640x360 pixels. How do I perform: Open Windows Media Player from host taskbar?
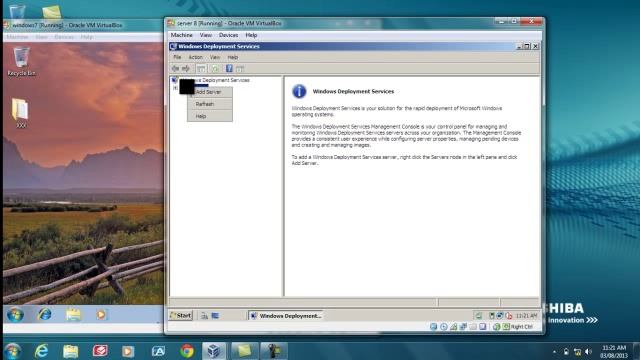(x=128, y=351)
